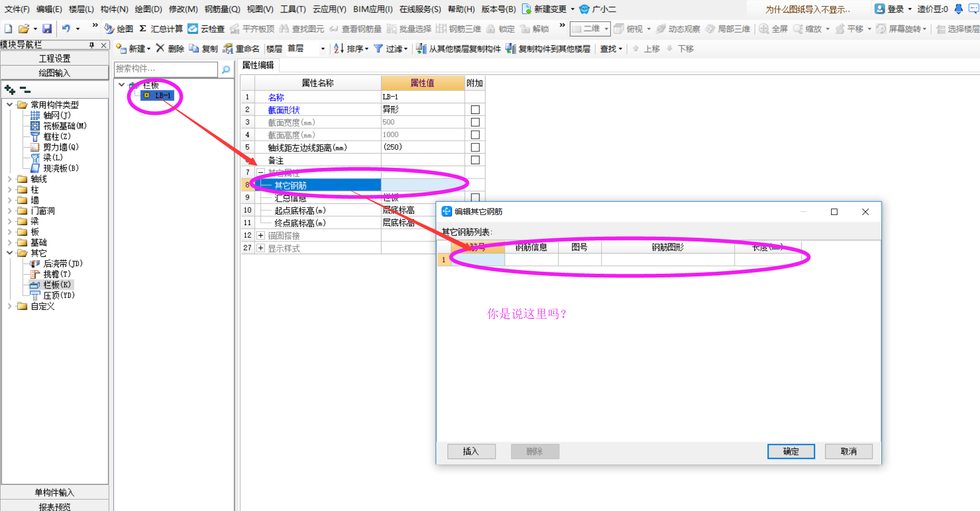Viewport: 980px width, 511px height.
Task: Expand all tree nodes plus icon
Action: tap(10, 89)
